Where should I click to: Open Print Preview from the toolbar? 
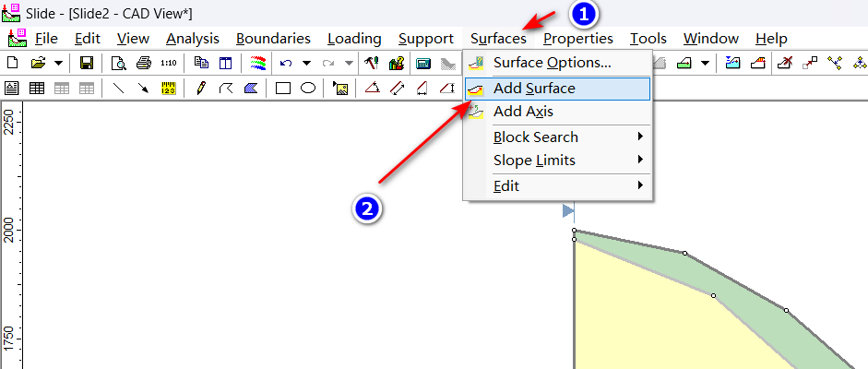(118, 63)
